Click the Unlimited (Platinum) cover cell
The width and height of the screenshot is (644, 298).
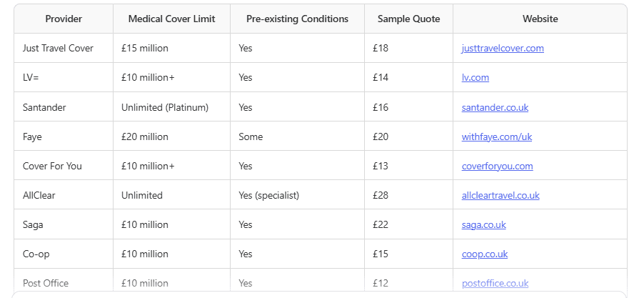[x=165, y=107]
